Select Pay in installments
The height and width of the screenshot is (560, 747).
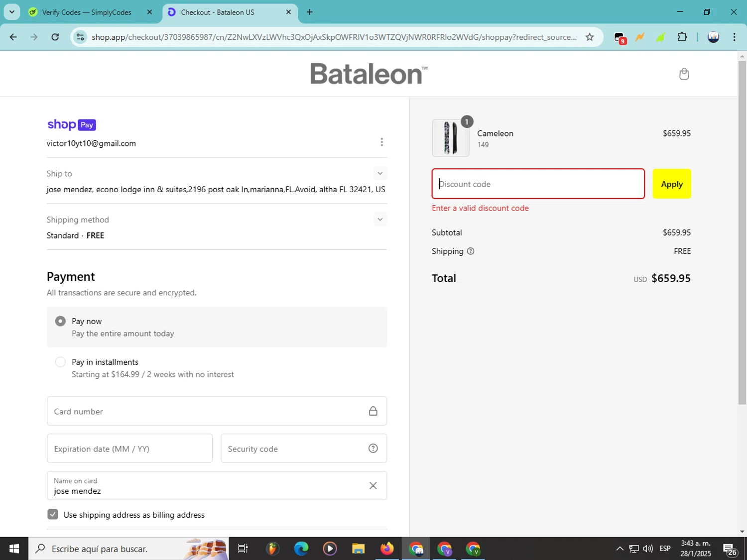[60, 362]
